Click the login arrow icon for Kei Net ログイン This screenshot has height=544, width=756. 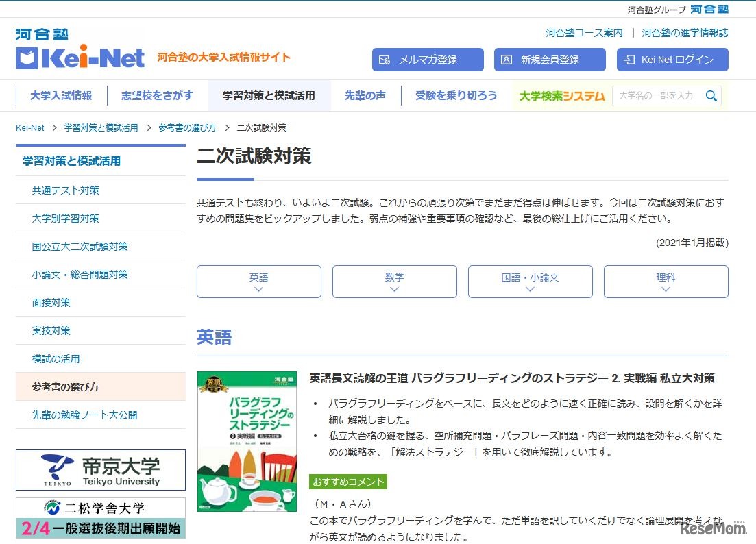(630, 60)
